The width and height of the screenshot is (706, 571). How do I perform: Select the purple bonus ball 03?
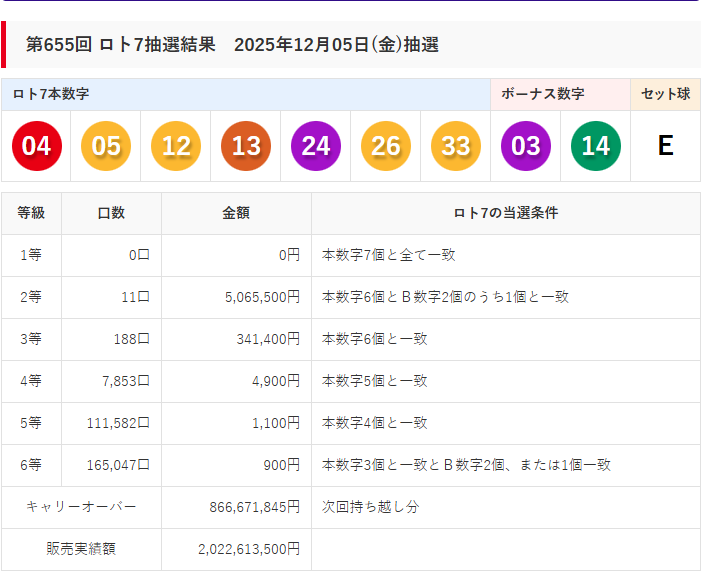click(526, 146)
